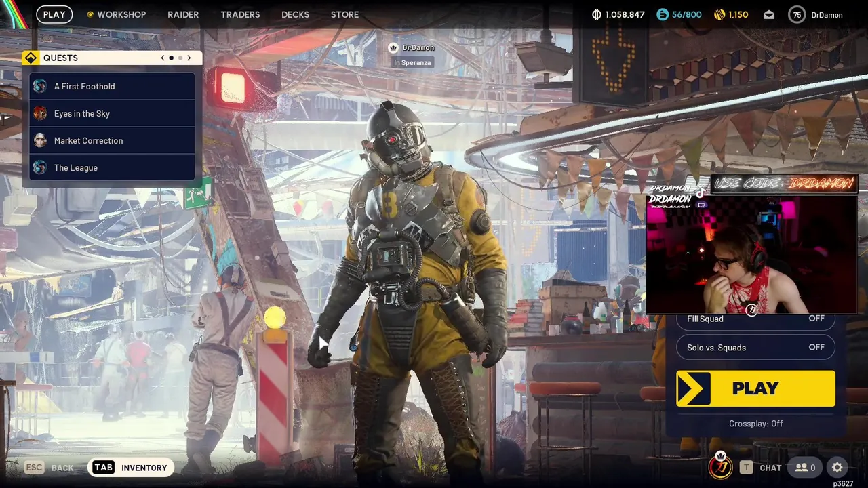Image resolution: width=868 pixels, height=488 pixels.
Task: Open the Store tab
Action: 344,14
